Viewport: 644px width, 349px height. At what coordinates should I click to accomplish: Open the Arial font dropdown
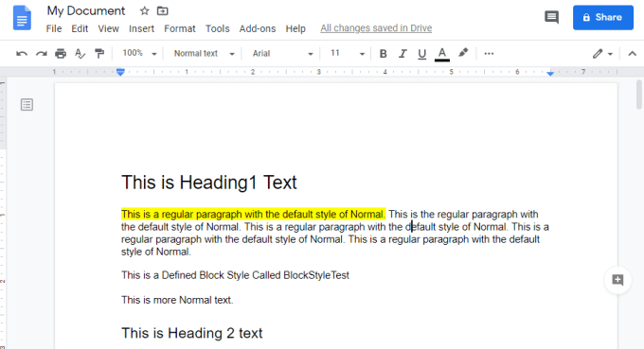282,53
